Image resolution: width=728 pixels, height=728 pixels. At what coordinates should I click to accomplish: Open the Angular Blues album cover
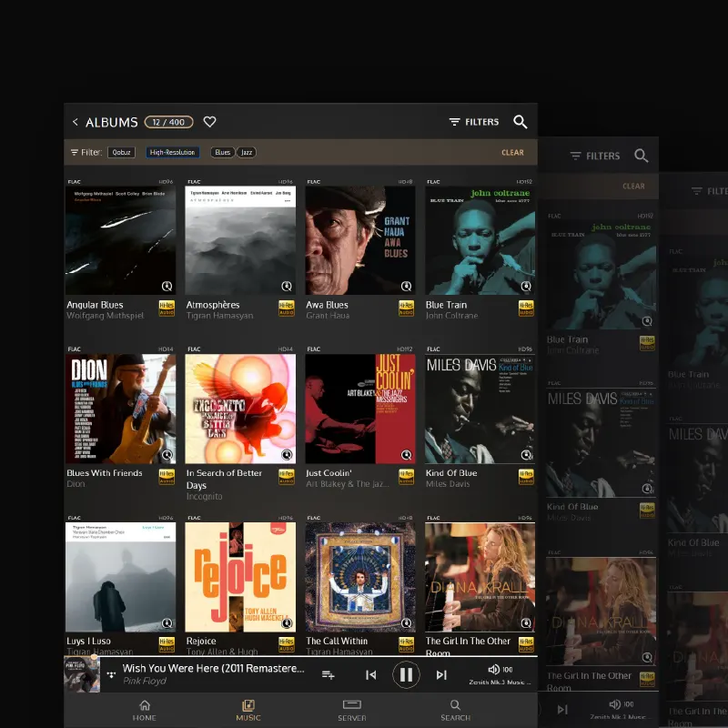[121, 240]
